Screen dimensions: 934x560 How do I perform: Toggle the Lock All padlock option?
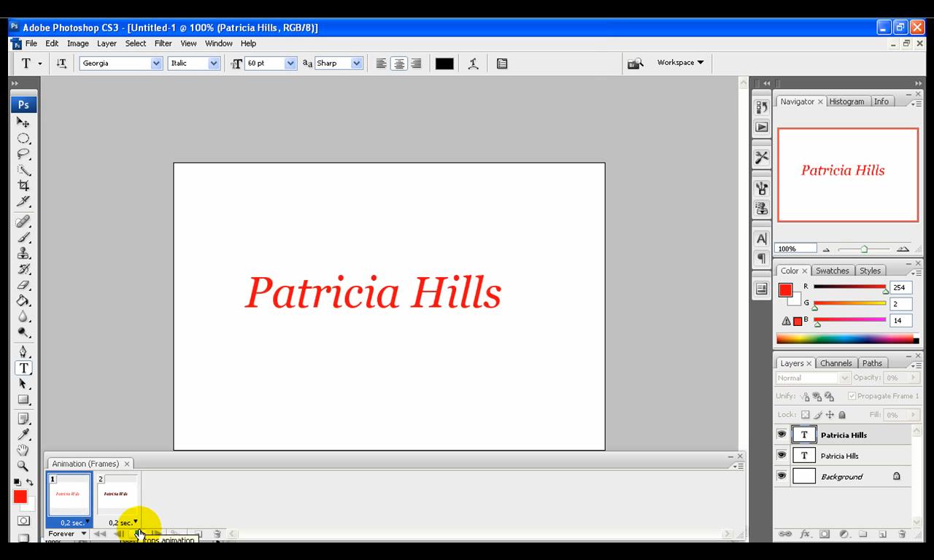[841, 415]
